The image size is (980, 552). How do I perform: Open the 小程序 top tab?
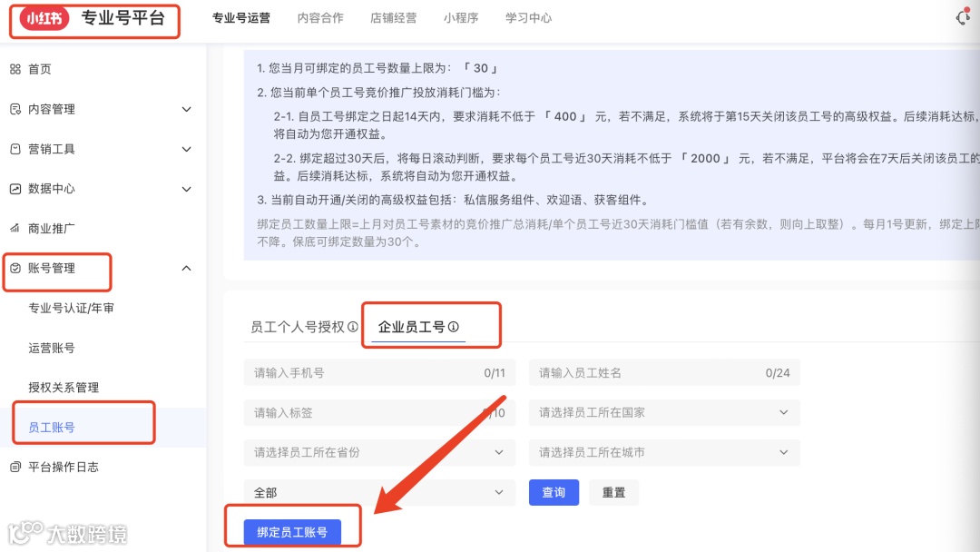[461, 18]
